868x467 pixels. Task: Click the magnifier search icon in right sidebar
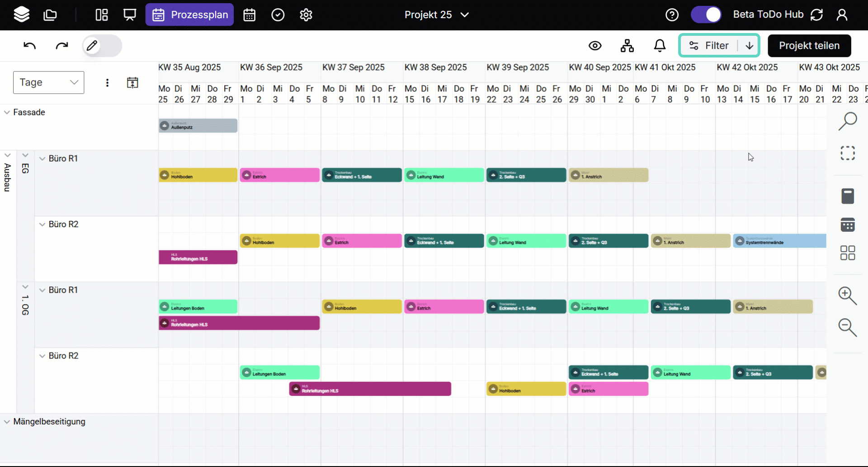click(x=848, y=121)
